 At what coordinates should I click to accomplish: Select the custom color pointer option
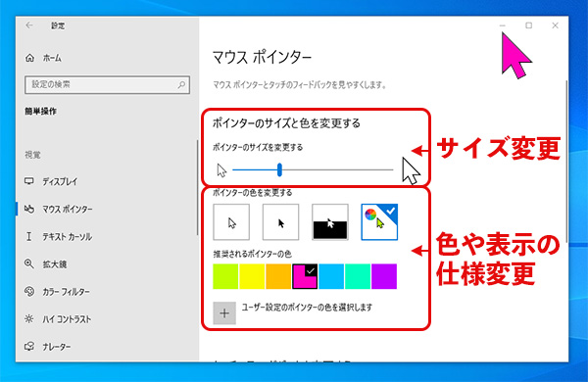(379, 222)
